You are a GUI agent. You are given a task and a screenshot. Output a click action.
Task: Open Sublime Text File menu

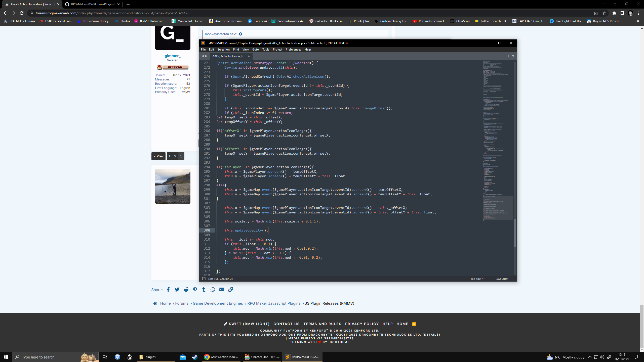(x=203, y=50)
